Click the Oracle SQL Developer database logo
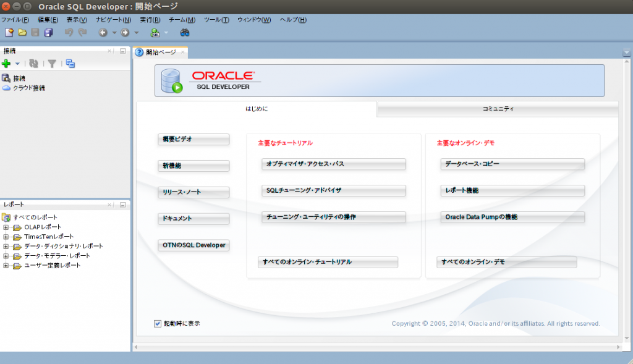Viewport: 633px width, 364px height. point(172,81)
